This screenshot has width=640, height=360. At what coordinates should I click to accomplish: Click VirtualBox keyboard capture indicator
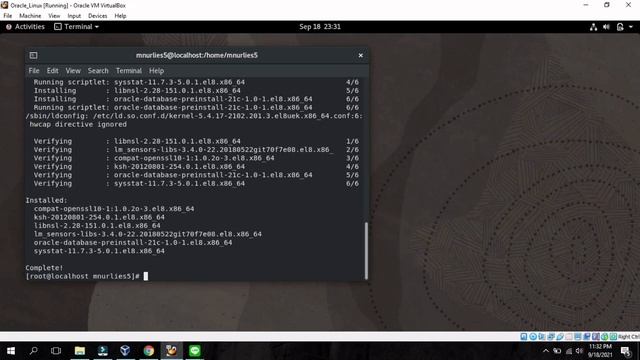click(x=613, y=337)
